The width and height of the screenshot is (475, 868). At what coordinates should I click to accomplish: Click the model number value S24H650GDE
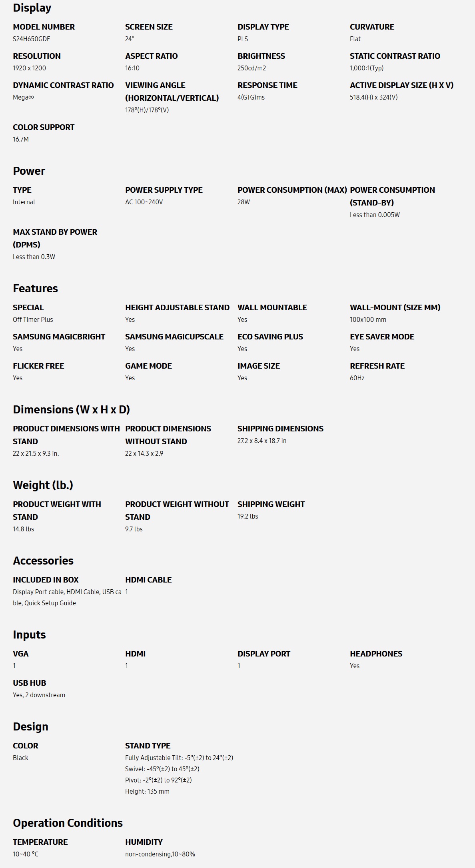click(32, 39)
